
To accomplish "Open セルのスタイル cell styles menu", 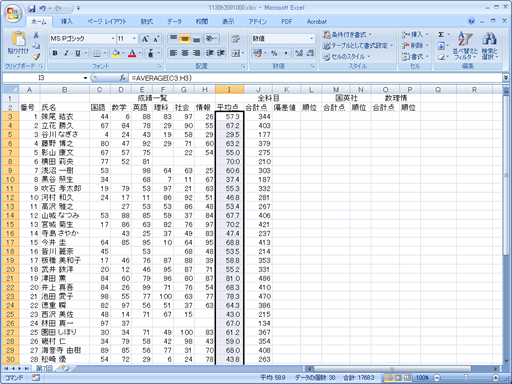I will (346, 57).
